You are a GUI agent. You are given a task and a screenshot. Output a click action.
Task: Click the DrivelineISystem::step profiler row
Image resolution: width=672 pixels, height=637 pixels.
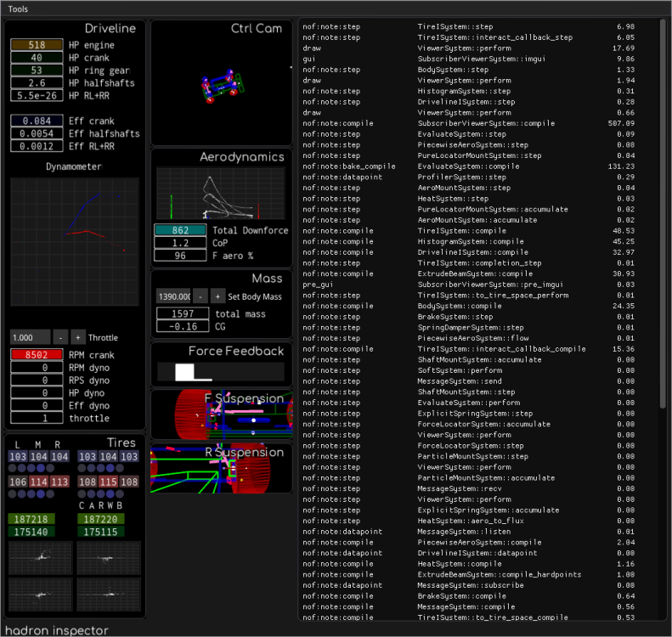[x=468, y=102]
